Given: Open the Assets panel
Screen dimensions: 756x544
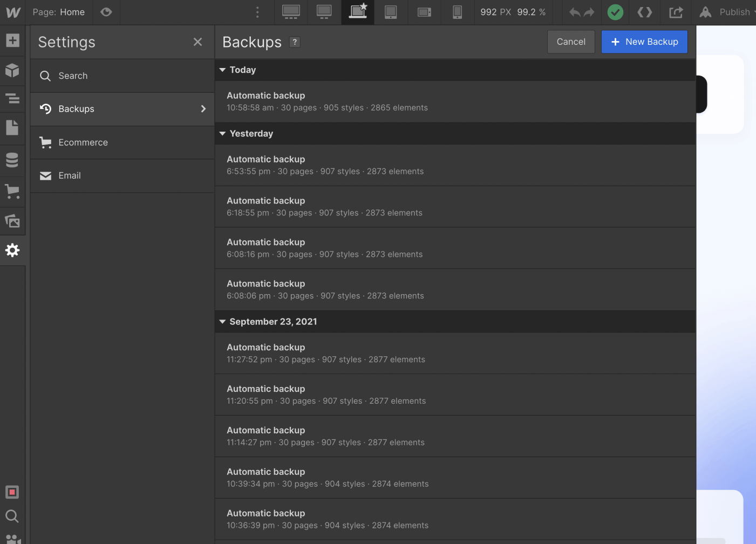Looking at the screenshot, I should pyautogui.click(x=12, y=221).
